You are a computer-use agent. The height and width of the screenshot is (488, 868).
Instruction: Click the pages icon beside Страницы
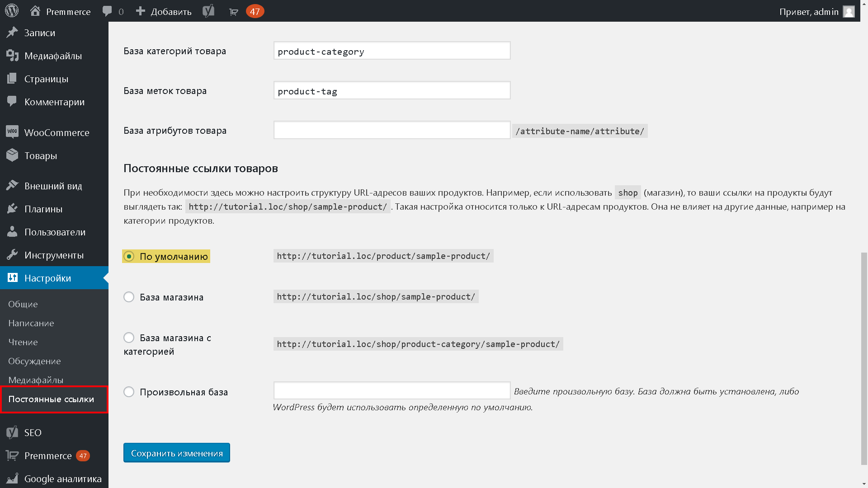pyautogui.click(x=12, y=79)
